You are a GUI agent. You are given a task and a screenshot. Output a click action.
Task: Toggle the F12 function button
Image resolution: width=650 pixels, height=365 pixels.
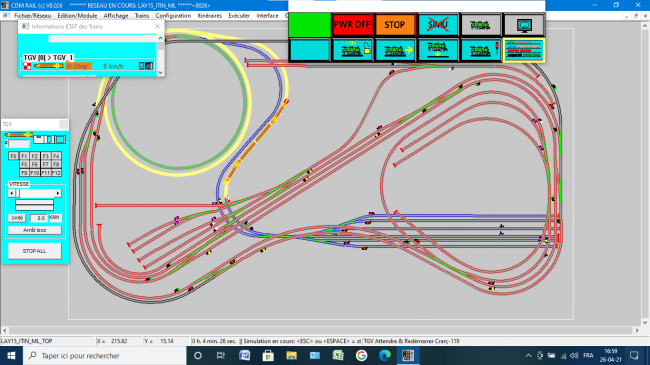tap(56, 173)
